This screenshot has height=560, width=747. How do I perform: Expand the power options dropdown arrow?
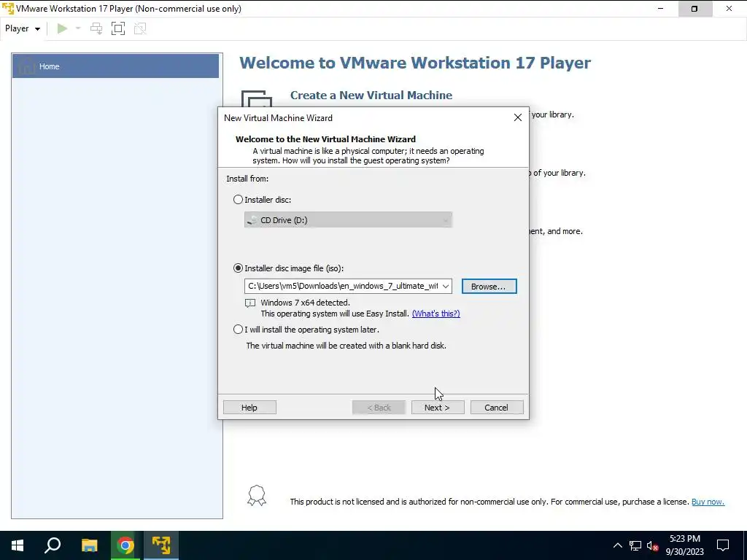pos(78,28)
